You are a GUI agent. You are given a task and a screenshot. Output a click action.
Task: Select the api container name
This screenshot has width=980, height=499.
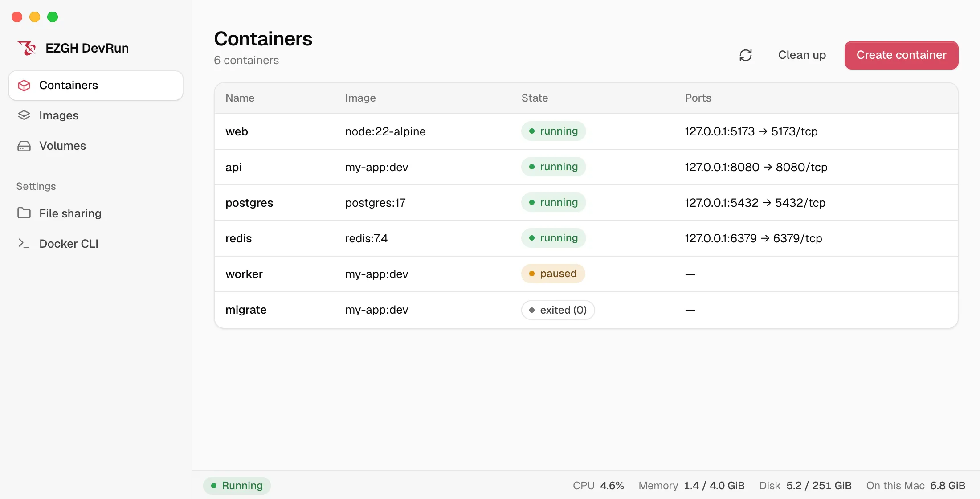pyautogui.click(x=233, y=167)
